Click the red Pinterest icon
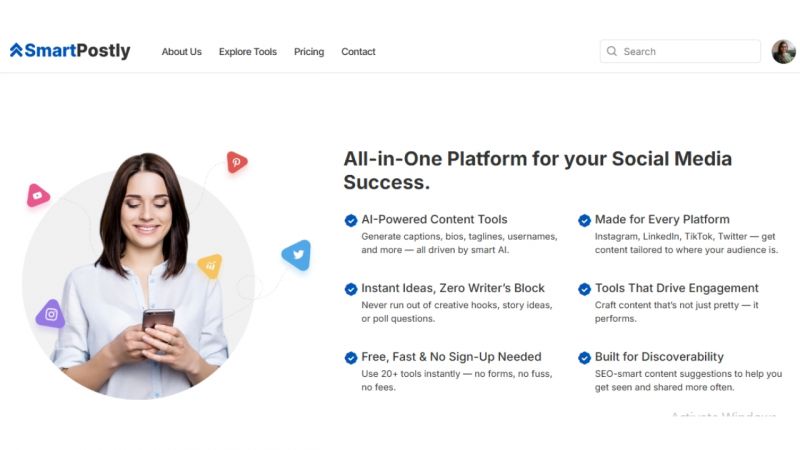This screenshot has height=450, width=800. 236,162
